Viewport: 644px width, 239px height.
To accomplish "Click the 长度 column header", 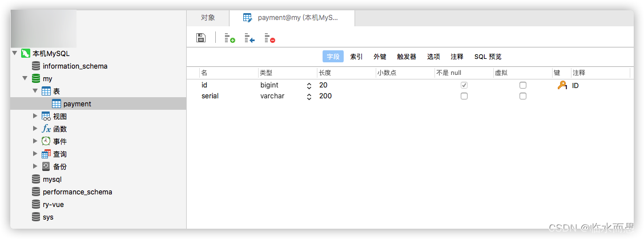I will [347, 73].
